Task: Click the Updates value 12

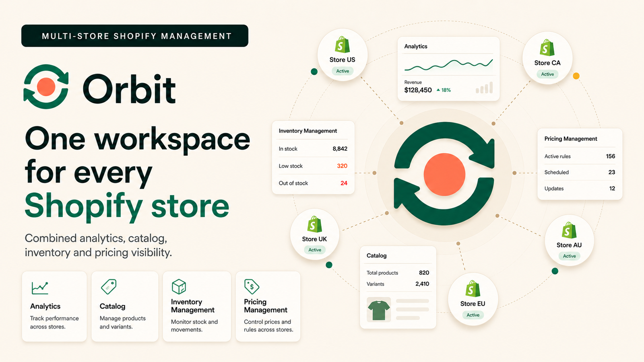Action: point(612,189)
